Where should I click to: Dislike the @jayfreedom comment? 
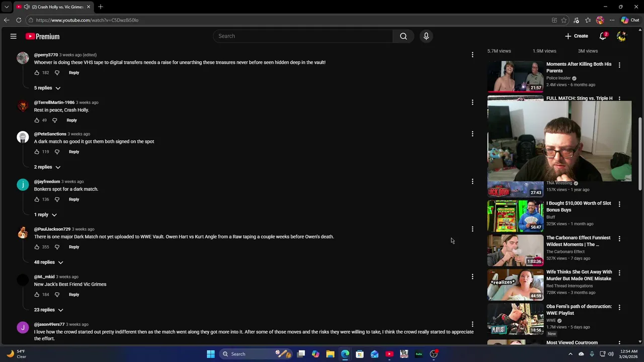(x=57, y=200)
